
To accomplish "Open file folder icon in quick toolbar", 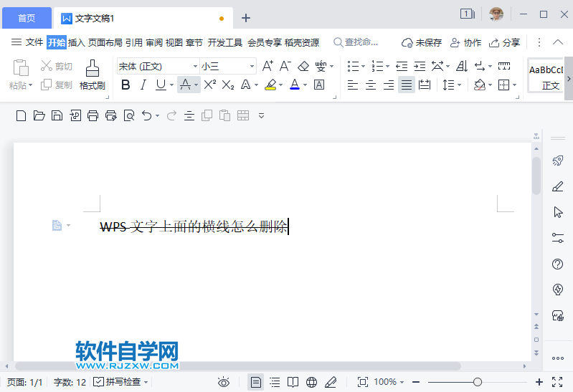I will (39, 116).
